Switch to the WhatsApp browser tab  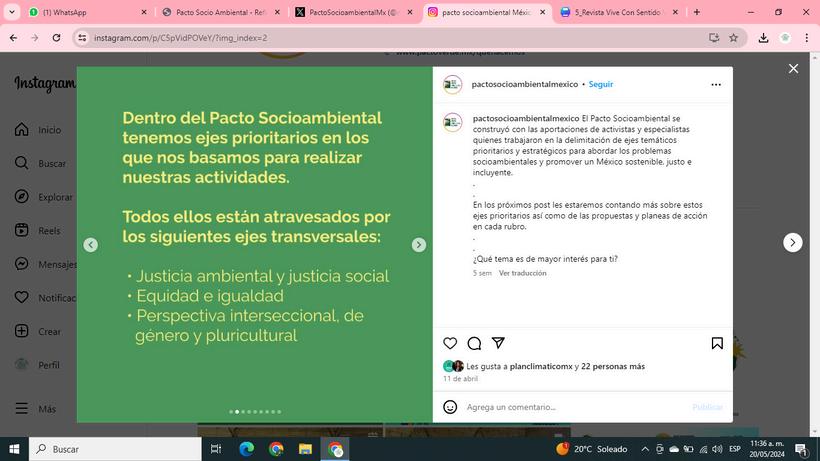(x=87, y=12)
